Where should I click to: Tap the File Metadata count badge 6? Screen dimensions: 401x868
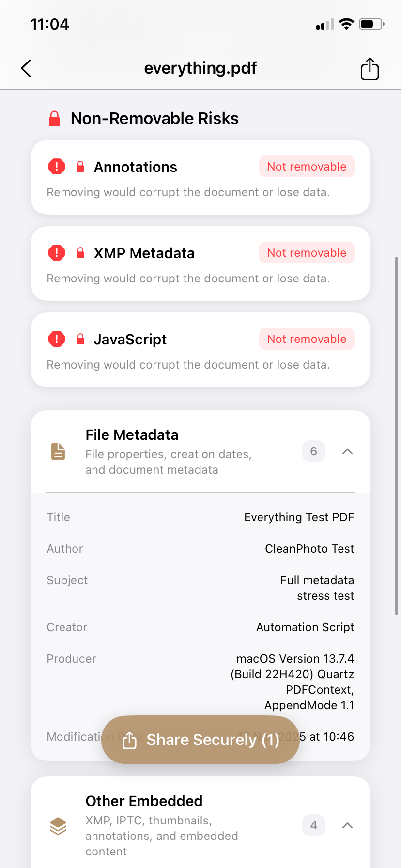(314, 451)
